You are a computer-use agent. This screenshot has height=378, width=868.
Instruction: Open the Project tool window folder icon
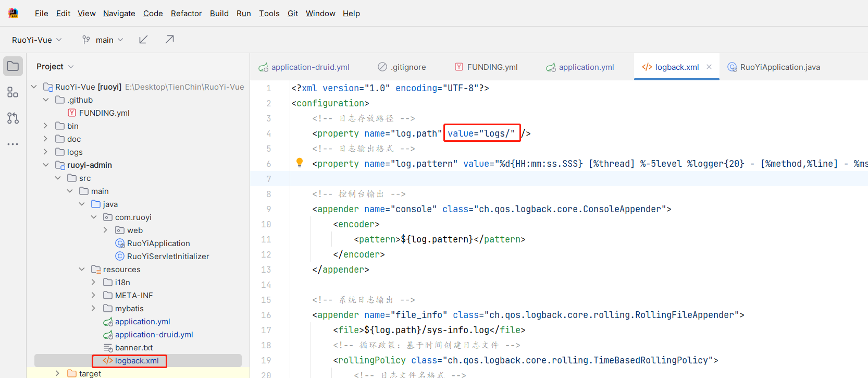pyautogui.click(x=13, y=66)
